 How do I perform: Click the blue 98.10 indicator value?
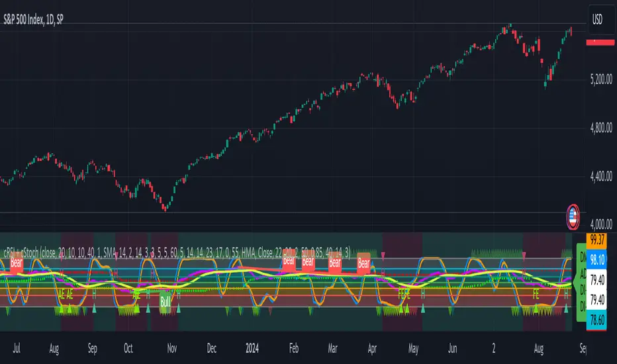pos(596,259)
